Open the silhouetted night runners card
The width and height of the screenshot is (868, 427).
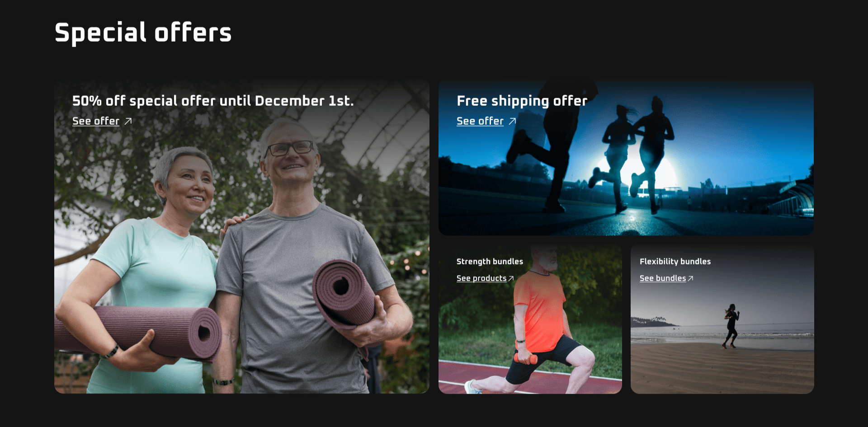tap(626, 158)
